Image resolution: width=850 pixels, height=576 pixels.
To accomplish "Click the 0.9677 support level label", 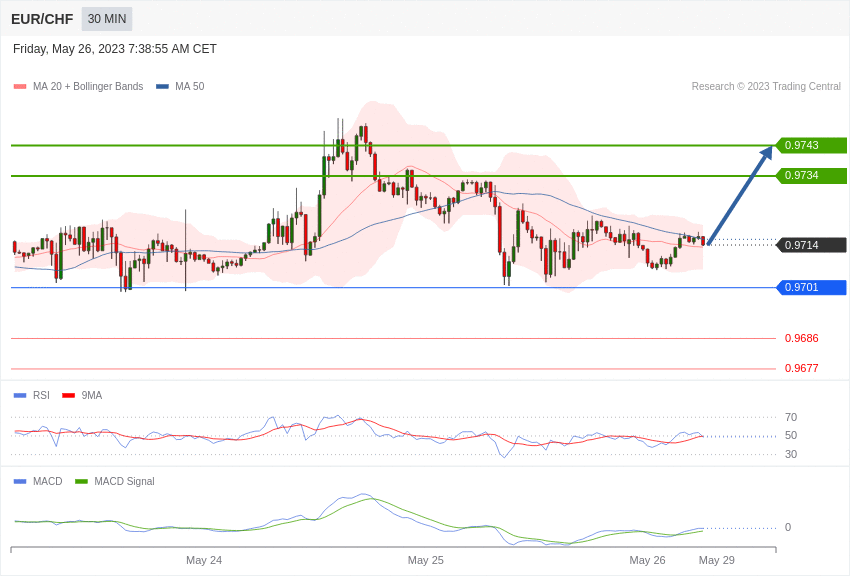I will pos(802,368).
